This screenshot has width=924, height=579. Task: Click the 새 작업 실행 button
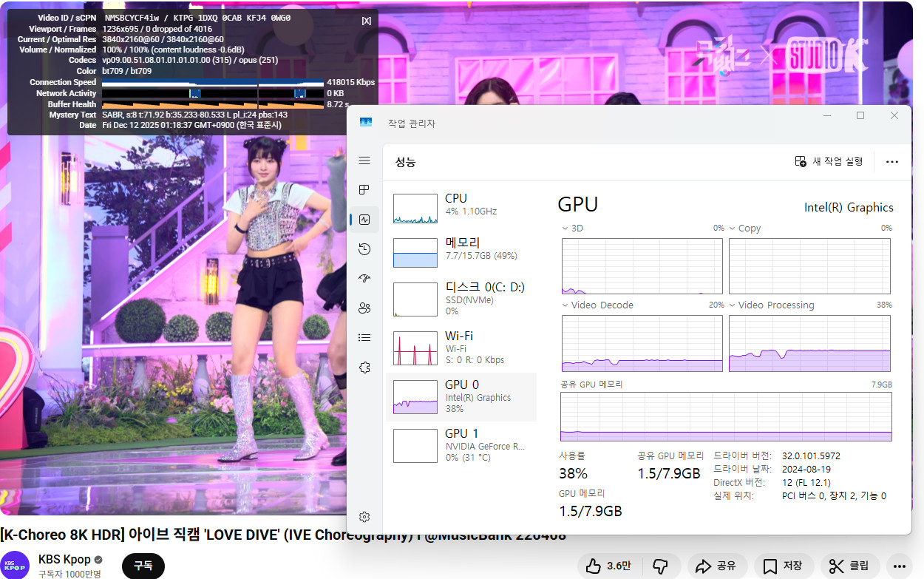click(x=829, y=161)
